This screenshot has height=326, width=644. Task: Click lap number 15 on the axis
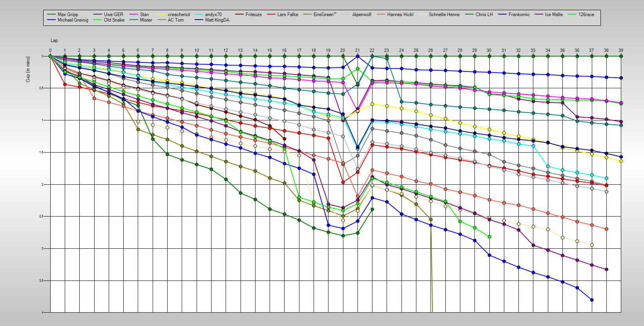tap(270, 50)
